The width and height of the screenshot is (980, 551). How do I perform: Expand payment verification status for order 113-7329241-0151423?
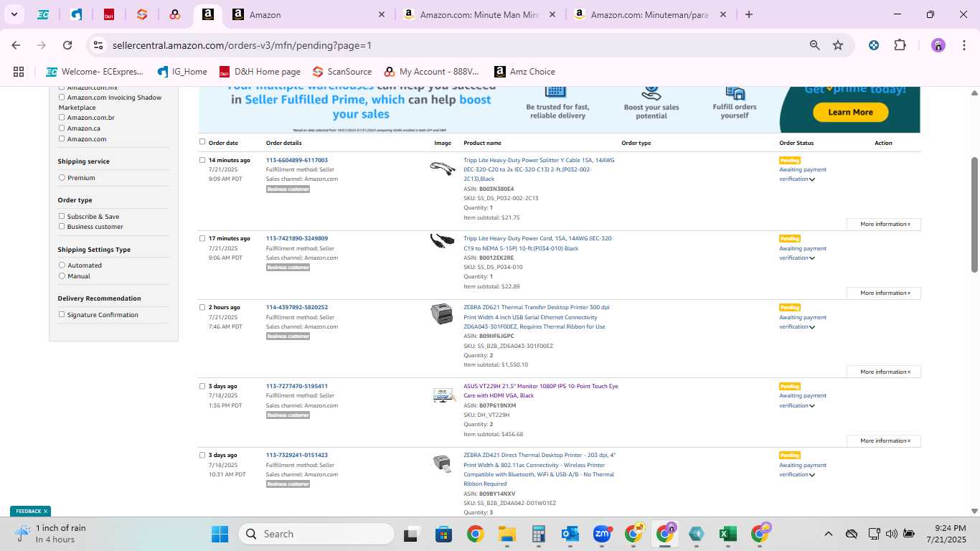(x=812, y=475)
